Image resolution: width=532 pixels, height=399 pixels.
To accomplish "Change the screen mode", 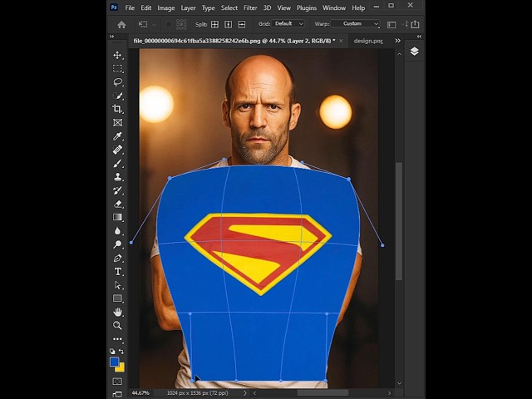I will coord(117,393).
